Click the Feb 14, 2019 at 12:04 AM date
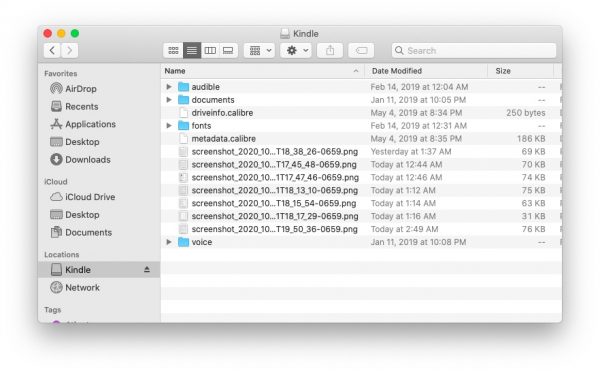Screen dimensions: 600x373 tap(419, 87)
